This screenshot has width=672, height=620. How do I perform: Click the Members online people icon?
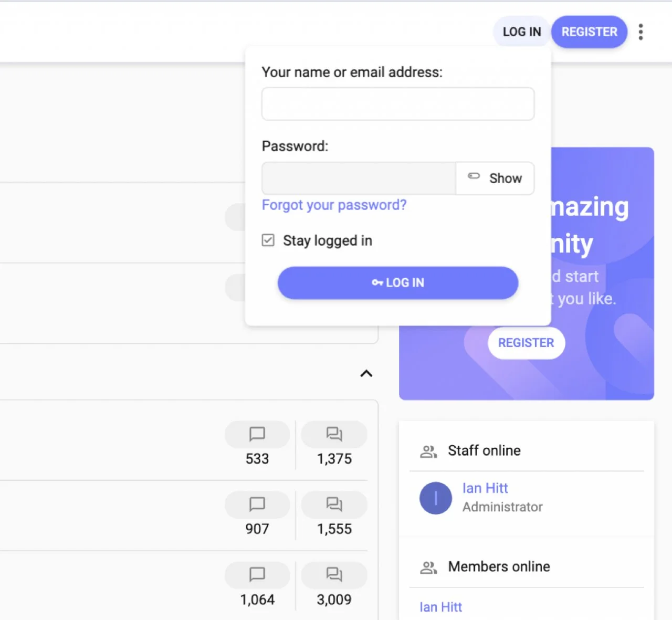point(428,568)
